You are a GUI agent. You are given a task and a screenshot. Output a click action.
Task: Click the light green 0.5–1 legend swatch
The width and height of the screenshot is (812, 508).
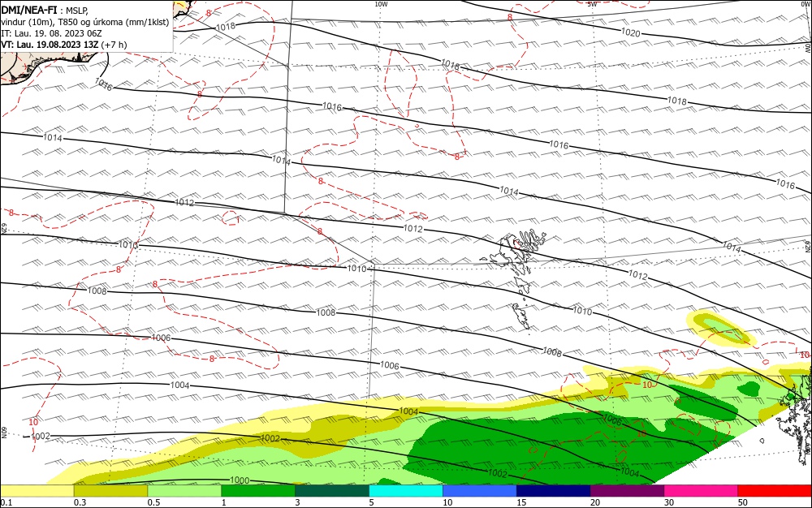click(184, 491)
